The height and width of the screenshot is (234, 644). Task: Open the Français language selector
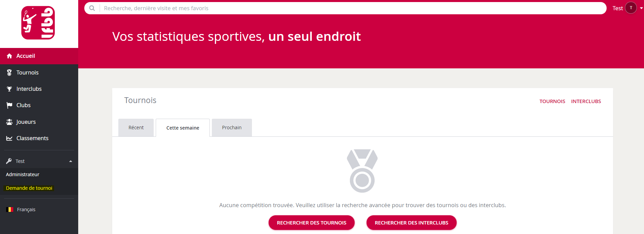[x=21, y=210]
